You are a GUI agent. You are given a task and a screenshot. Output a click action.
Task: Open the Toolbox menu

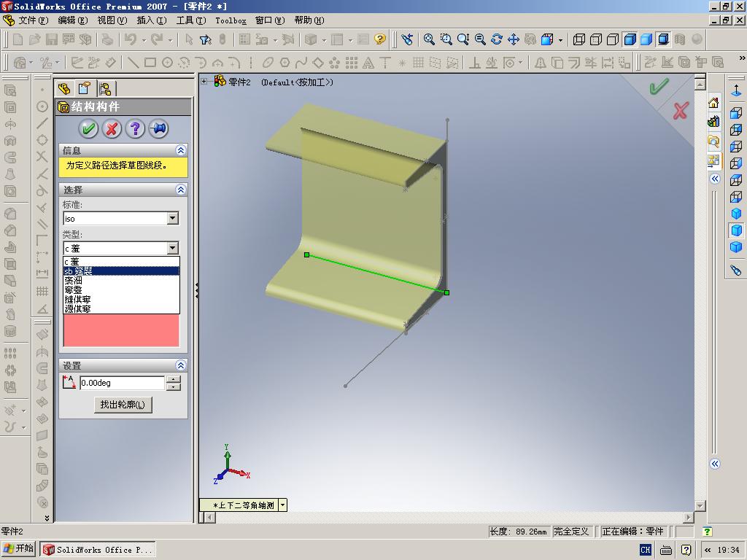click(231, 20)
